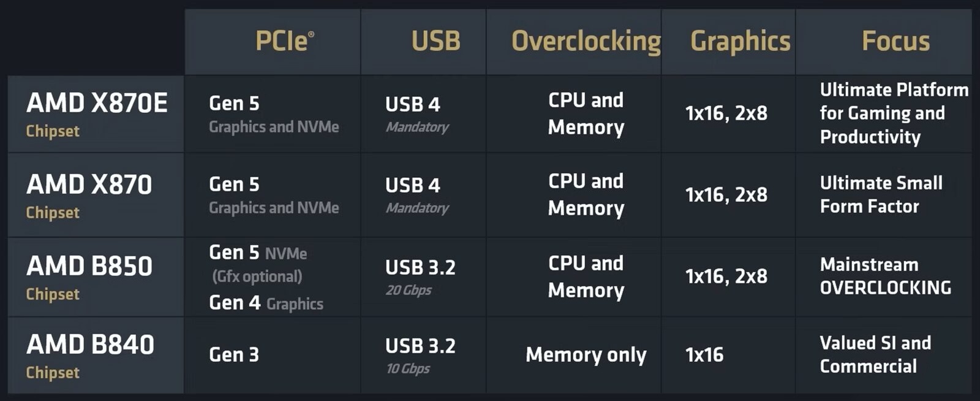Click the AMD B850 chipset row label
The image size is (980, 401).
(x=89, y=277)
